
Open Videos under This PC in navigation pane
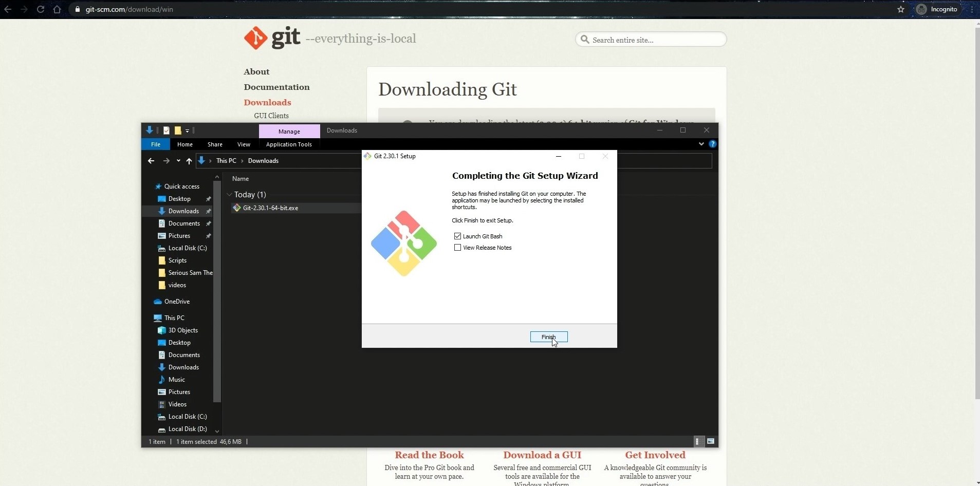click(x=177, y=404)
